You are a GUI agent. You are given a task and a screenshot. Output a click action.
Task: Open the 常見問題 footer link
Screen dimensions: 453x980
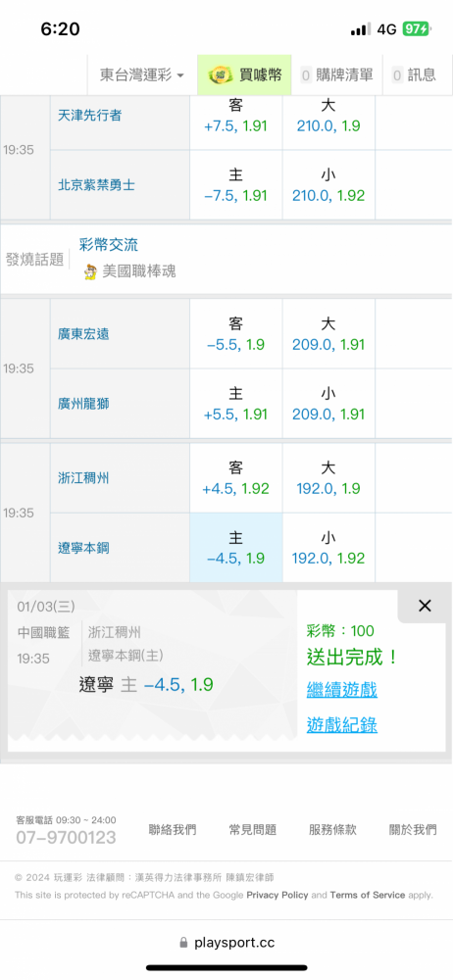252,829
